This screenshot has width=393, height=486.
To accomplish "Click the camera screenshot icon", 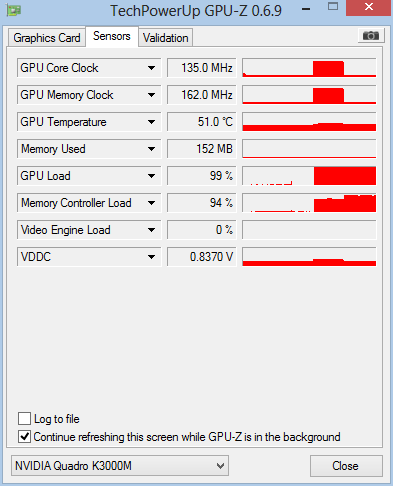I will tap(371, 35).
